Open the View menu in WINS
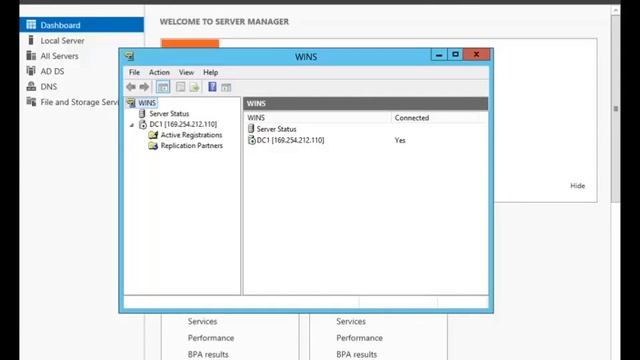Image resolution: width=640 pixels, height=360 pixels. click(x=186, y=72)
